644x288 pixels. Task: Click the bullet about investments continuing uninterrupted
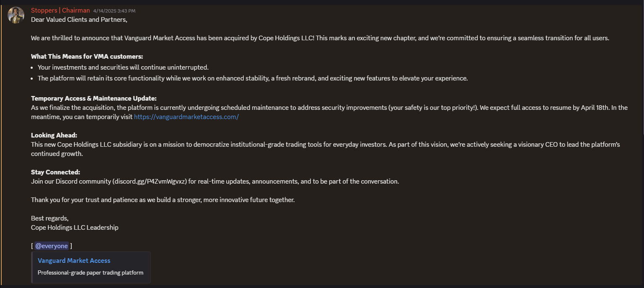123,67
